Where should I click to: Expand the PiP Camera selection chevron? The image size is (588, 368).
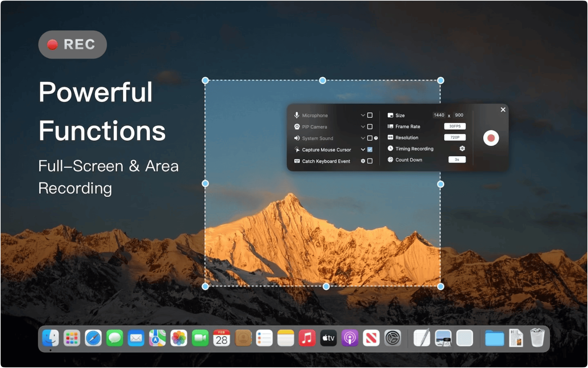coord(363,127)
